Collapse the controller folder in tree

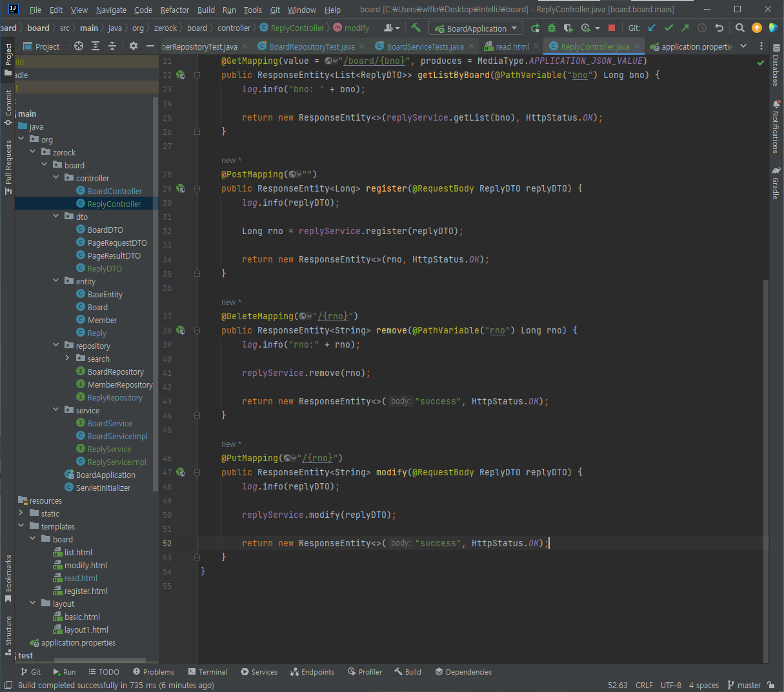55,177
